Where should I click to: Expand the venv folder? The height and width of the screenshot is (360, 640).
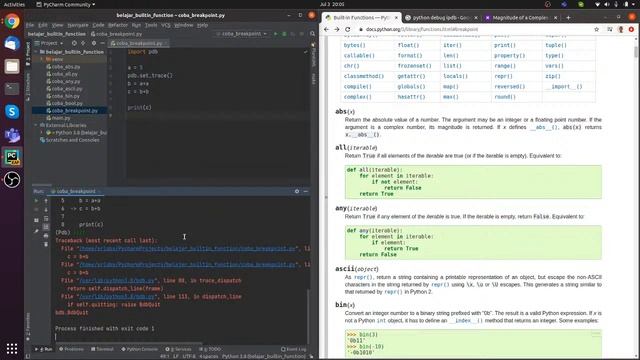tap(41, 59)
